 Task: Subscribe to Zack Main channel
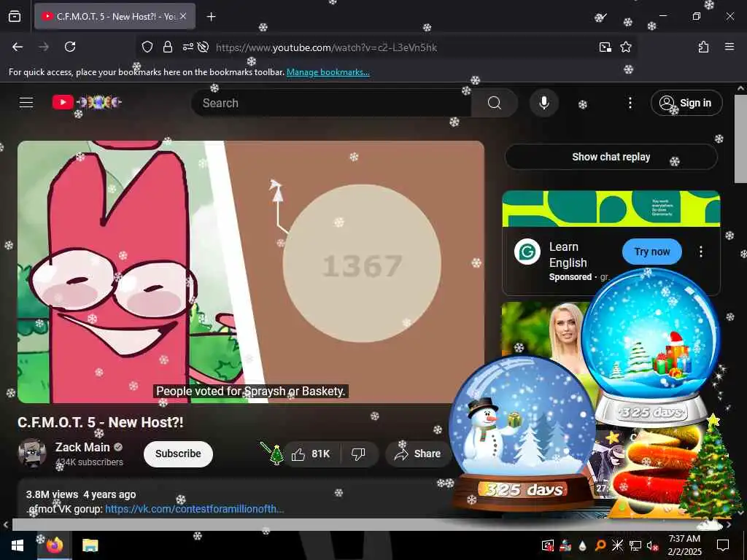[178, 454]
